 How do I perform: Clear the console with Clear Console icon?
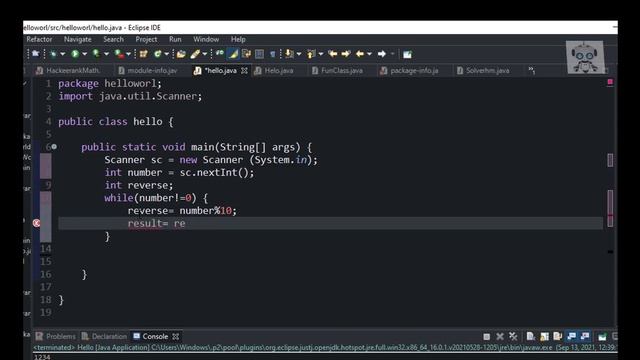pyautogui.click(x=531, y=337)
